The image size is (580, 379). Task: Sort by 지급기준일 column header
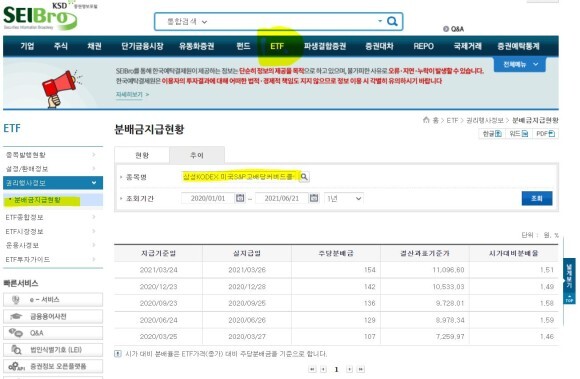pyautogui.click(x=158, y=253)
